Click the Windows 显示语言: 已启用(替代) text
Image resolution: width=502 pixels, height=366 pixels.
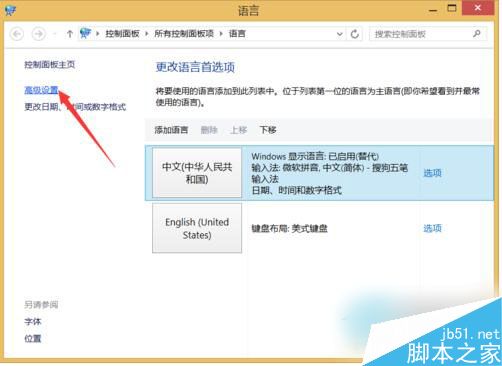[315, 156]
